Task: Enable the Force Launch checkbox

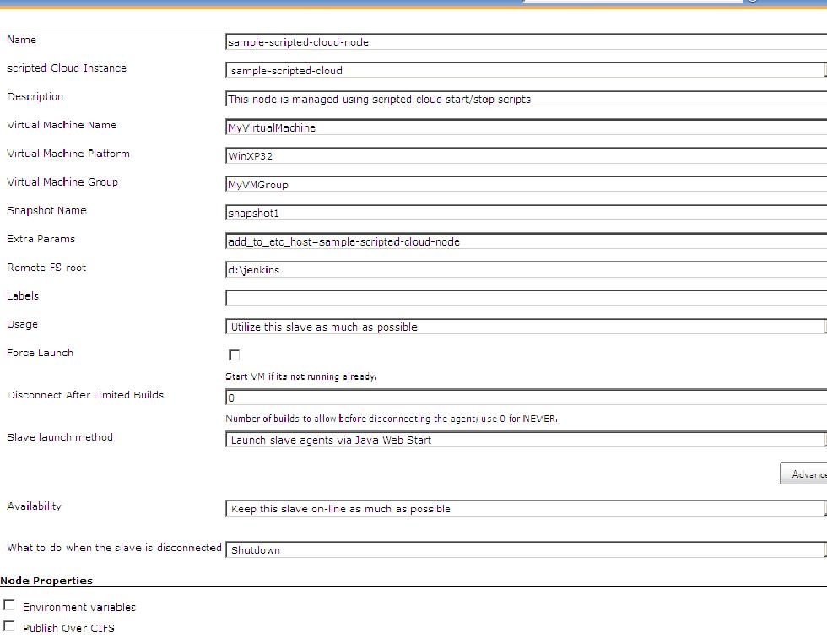Action: [235, 355]
